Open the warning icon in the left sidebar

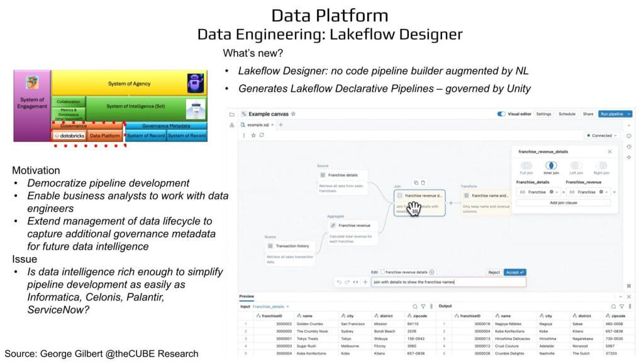pyautogui.click(x=231, y=125)
